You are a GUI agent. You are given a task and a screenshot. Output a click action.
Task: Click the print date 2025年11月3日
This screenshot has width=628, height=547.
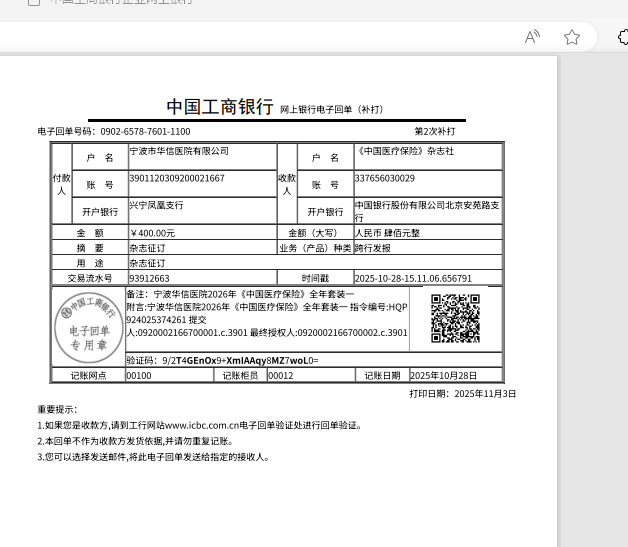tap(485, 394)
